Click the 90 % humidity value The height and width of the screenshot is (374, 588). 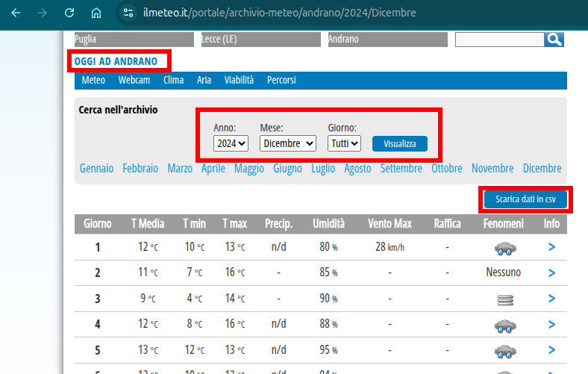pos(328,298)
